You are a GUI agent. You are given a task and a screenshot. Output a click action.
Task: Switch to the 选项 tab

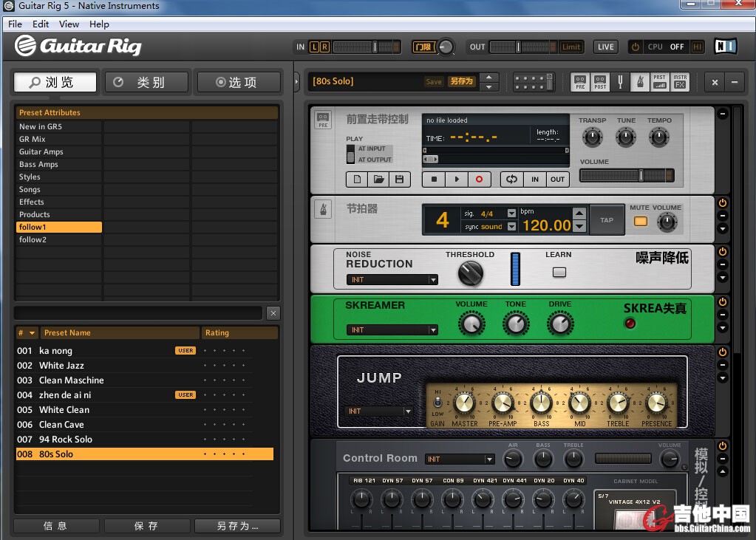click(x=239, y=82)
